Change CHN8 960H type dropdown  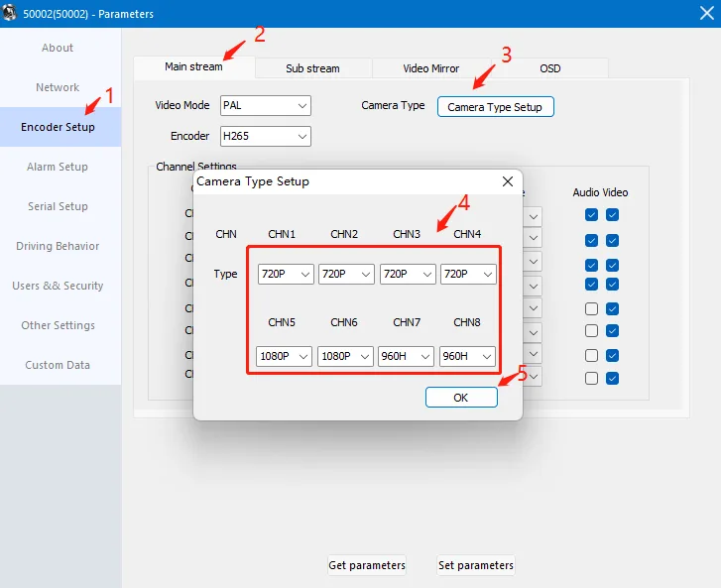[x=467, y=356]
